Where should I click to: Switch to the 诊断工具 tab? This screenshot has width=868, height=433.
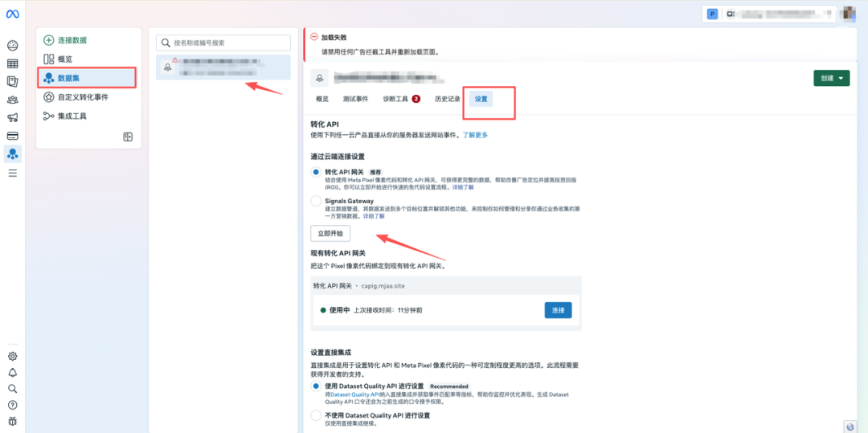click(x=401, y=99)
